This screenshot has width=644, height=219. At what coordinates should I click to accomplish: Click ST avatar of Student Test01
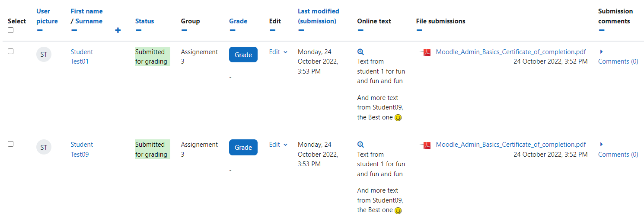[x=44, y=55]
